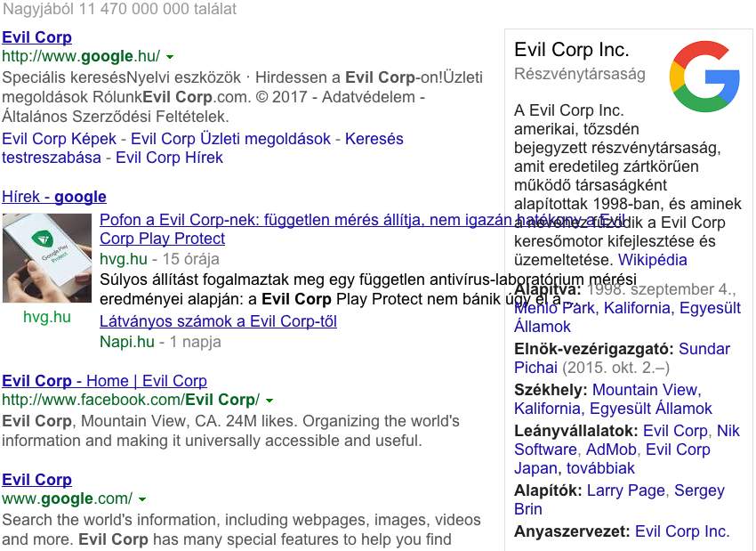This screenshot has width=756, height=551.
Task: Open Látványos számok a Evil Corp-től article
Action: [218, 320]
